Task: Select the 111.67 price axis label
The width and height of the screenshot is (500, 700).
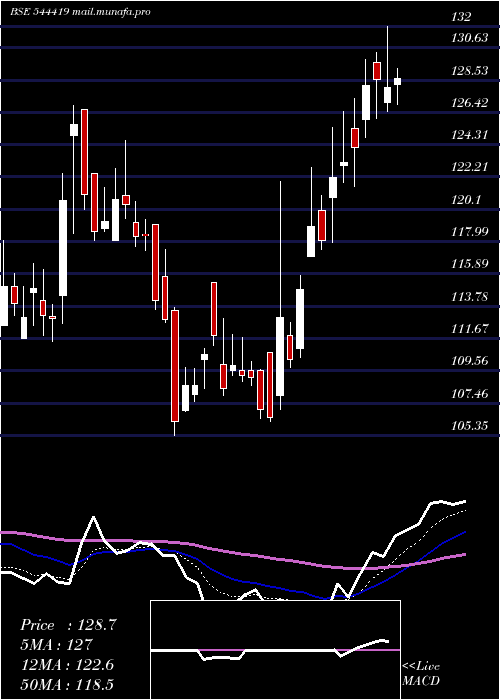Action: (x=470, y=329)
